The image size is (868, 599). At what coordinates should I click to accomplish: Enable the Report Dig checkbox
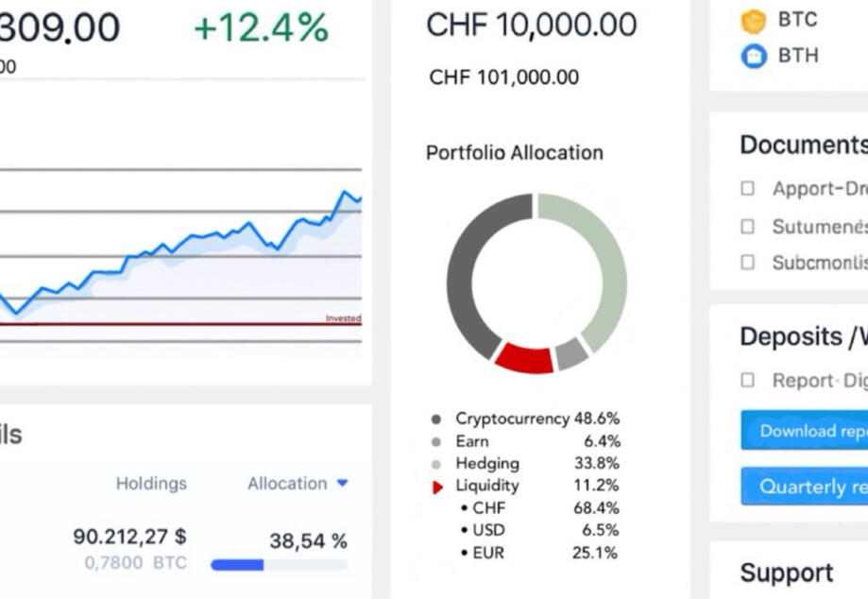(x=748, y=380)
